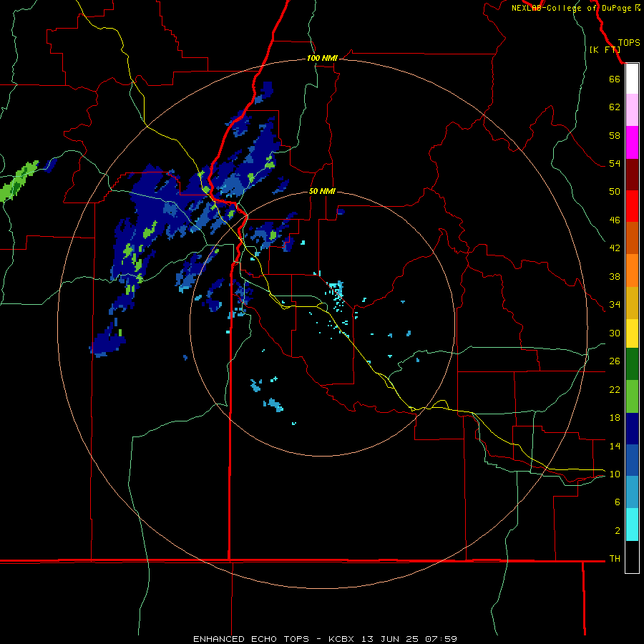Click the magenta 58 kft legend swatch
The image size is (644, 644).
click(632, 142)
